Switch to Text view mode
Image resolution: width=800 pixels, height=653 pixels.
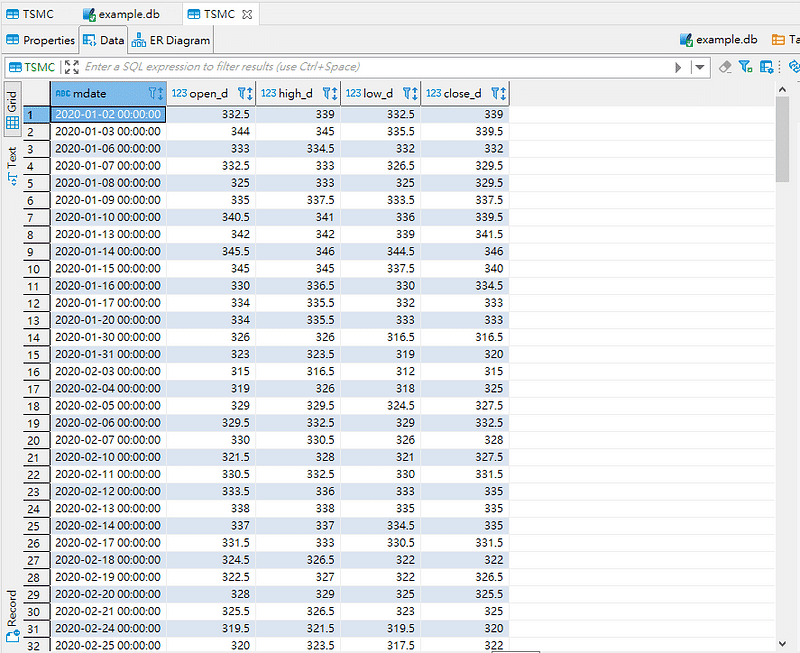(12, 165)
